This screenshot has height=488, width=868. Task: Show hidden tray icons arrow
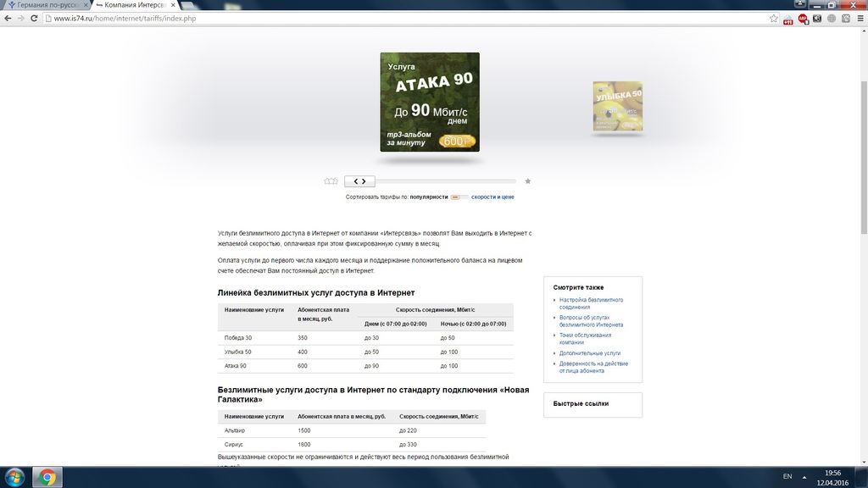[804, 477]
